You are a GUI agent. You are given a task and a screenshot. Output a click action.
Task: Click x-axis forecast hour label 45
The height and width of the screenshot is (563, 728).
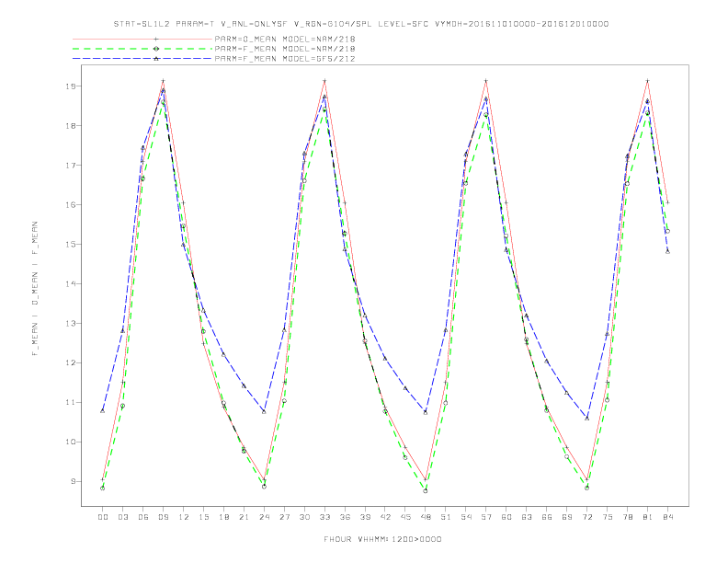pyautogui.click(x=405, y=517)
